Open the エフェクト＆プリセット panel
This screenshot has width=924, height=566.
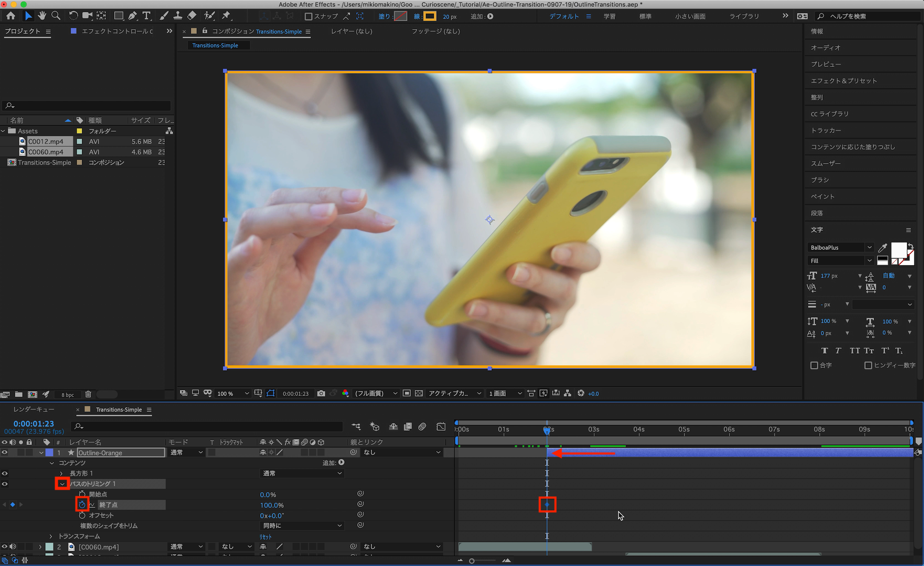pos(844,81)
